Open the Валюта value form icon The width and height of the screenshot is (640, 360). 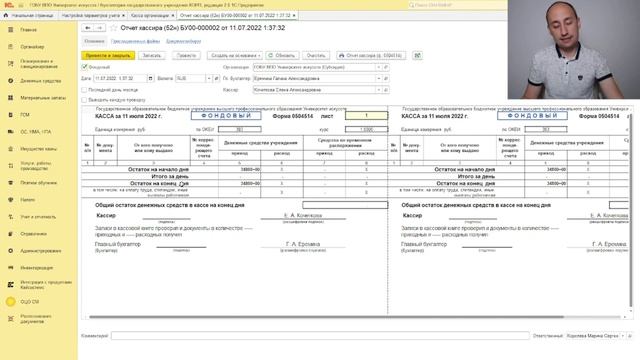point(216,78)
